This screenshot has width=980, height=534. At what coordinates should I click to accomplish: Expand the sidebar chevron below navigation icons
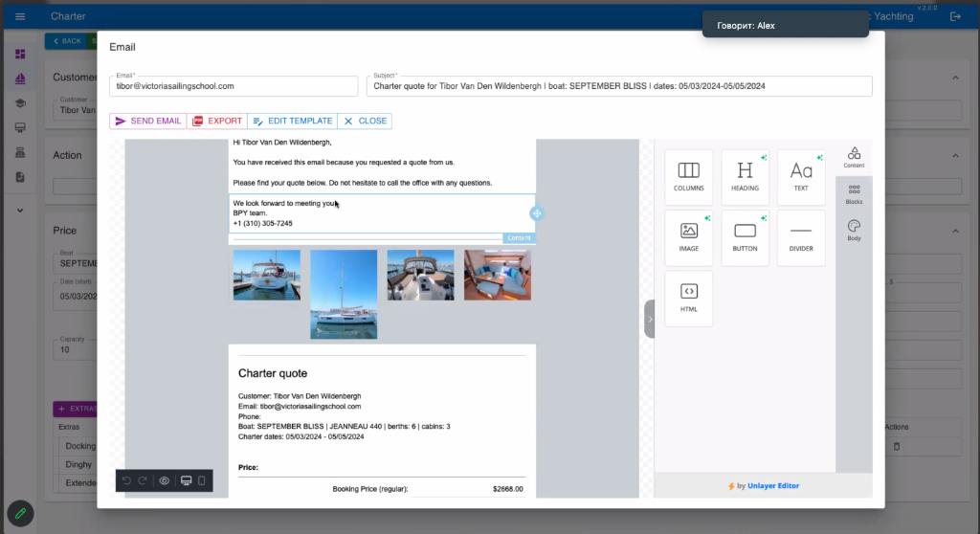point(20,210)
